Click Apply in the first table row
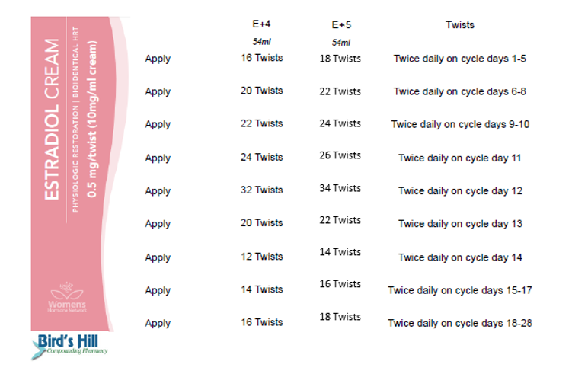 [158, 59]
